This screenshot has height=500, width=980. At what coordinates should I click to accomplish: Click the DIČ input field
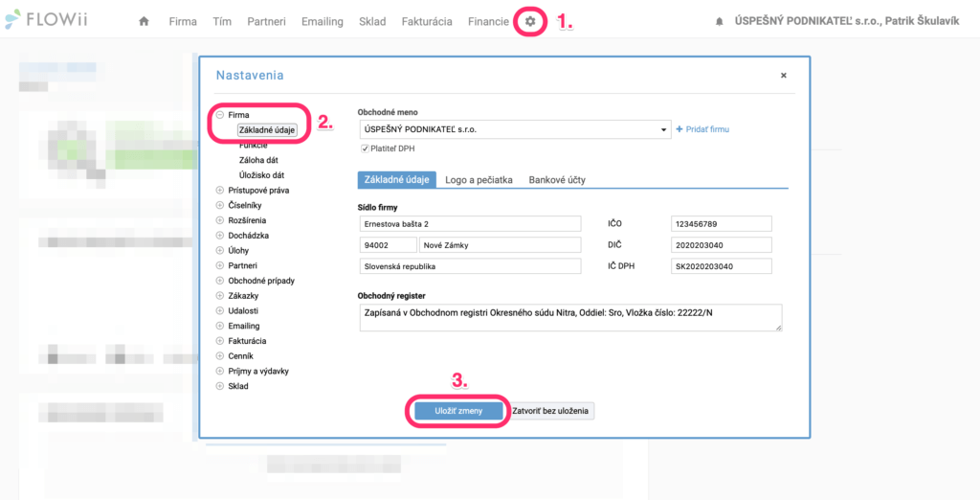[722, 244]
